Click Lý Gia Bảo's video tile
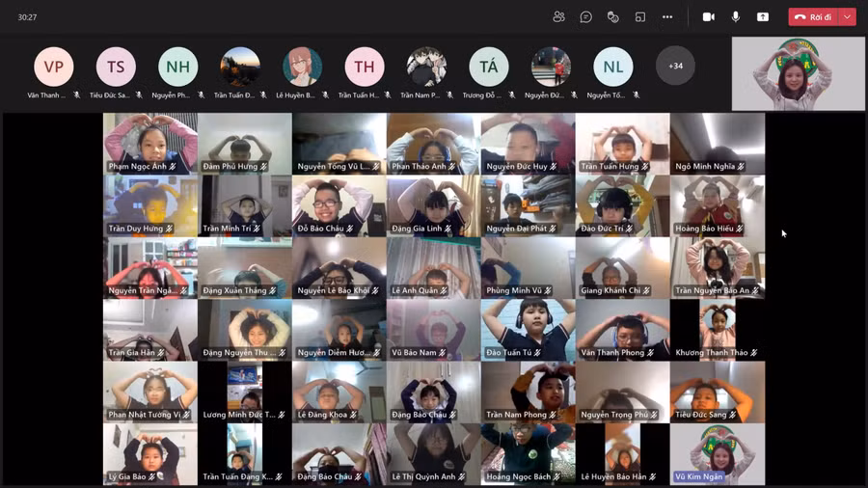Image resolution: width=868 pixels, height=488 pixels. tap(150, 453)
